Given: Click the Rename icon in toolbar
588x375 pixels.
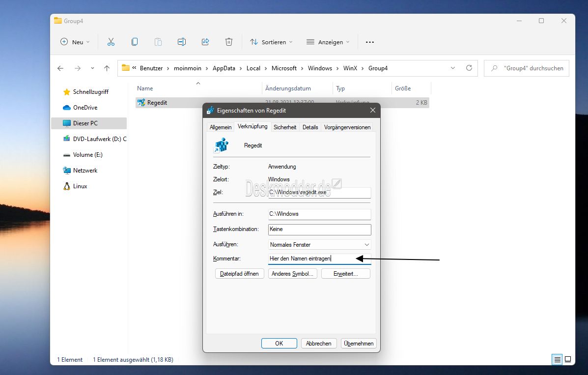Looking at the screenshot, I should tap(181, 42).
